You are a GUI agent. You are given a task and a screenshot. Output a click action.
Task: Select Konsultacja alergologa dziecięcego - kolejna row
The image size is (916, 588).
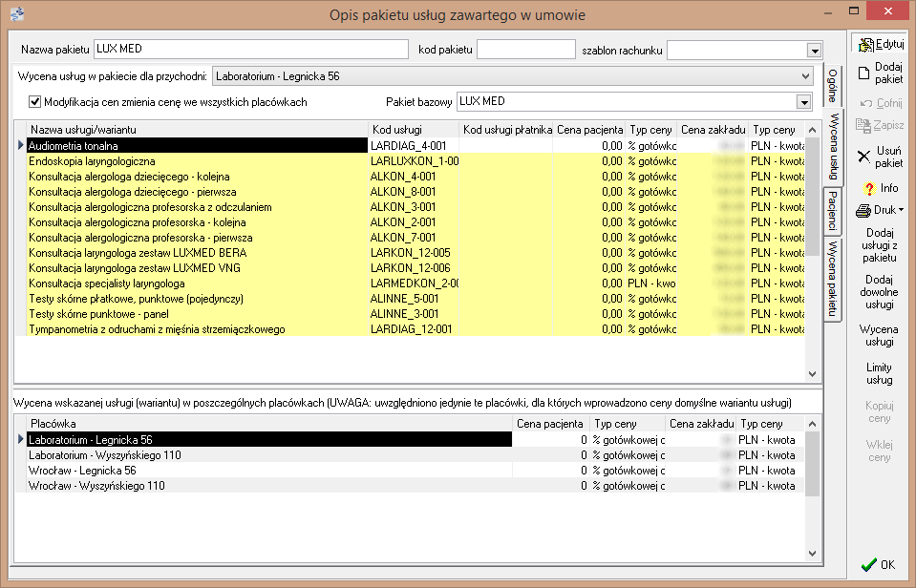click(x=409, y=177)
